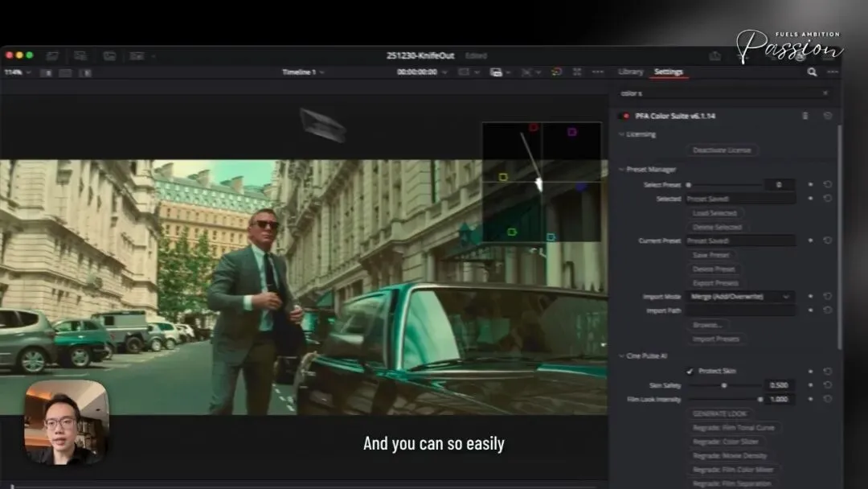Image resolution: width=868 pixels, height=489 pixels.
Task: Clear the 'color s' search field
Action: click(825, 93)
